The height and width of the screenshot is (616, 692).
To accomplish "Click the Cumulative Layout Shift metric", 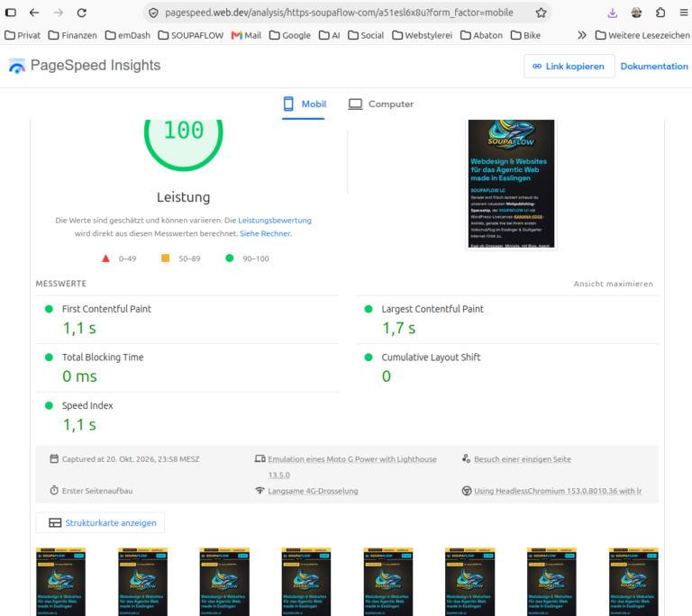I will 506,367.
